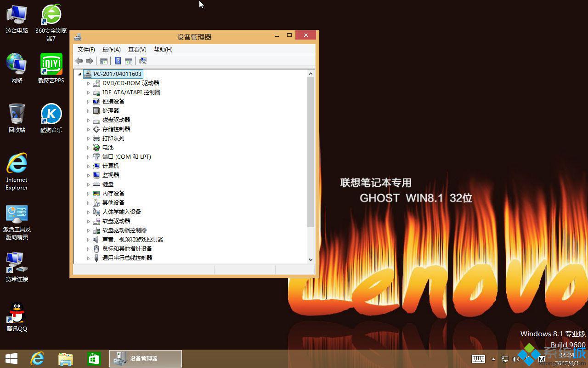Open the 文件(F) menu
588x368 pixels.
(x=86, y=49)
